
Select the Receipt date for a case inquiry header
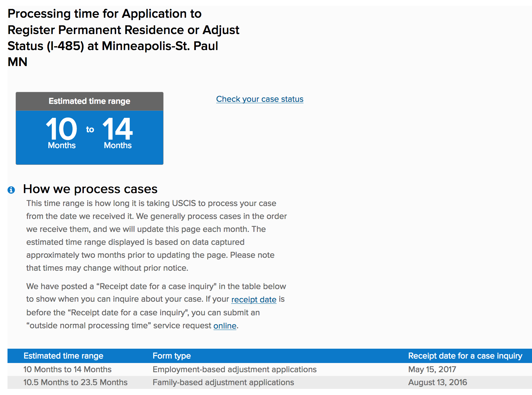(465, 356)
